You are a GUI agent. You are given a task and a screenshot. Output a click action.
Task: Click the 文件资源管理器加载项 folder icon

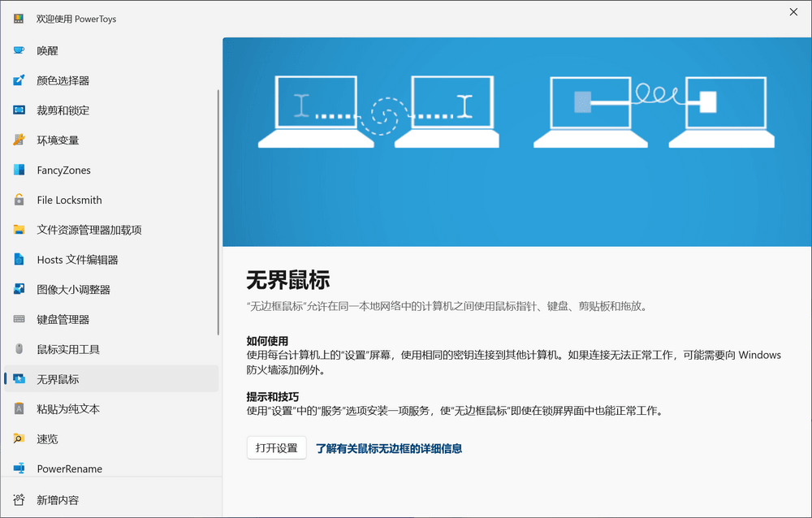19,230
